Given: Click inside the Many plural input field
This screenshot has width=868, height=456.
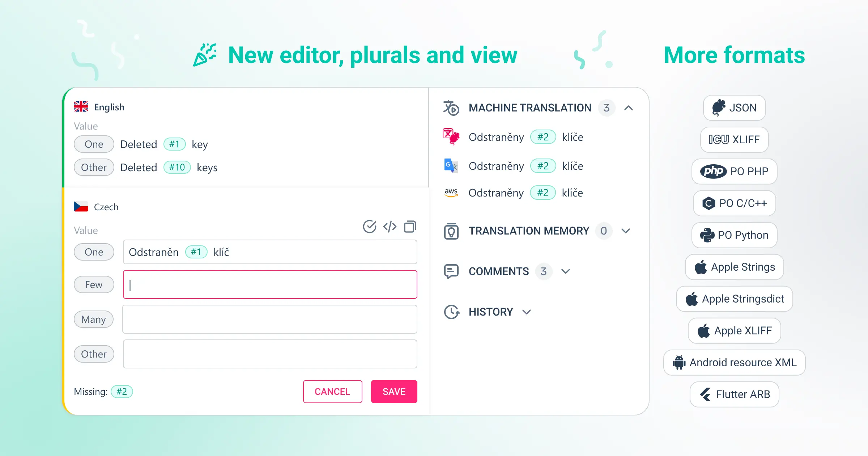Looking at the screenshot, I should click(x=269, y=319).
